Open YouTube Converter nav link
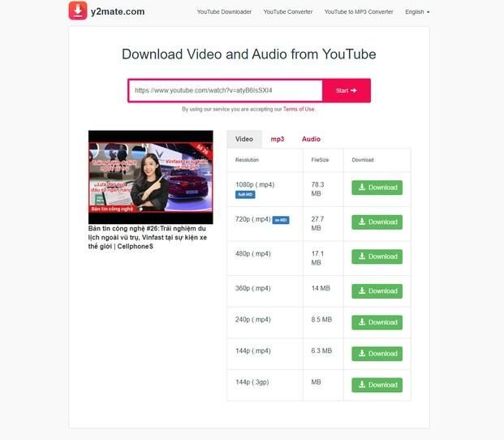Screen dimensions: 504x440 (288, 12)
